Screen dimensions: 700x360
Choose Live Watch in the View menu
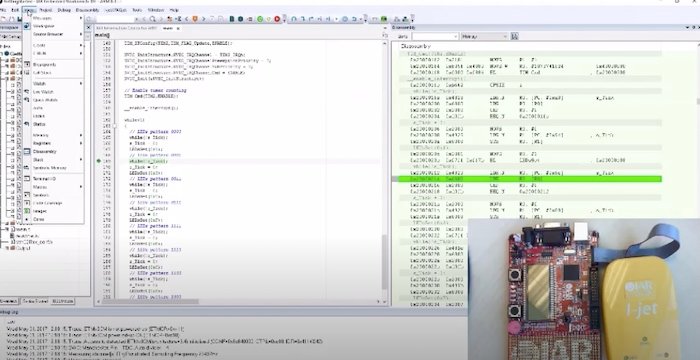pyautogui.click(x=53, y=92)
